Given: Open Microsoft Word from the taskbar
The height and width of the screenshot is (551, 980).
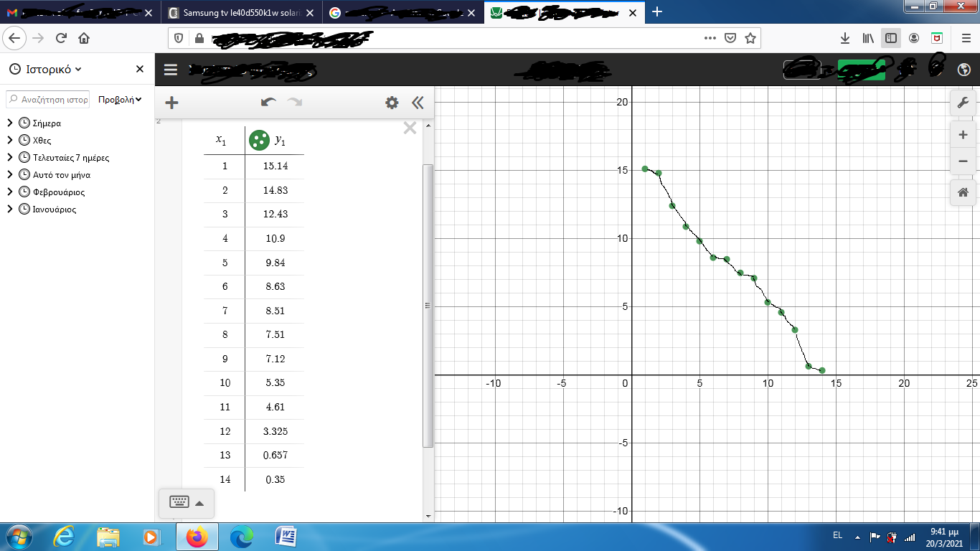Looking at the screenshot, I should click(x=286, y=537).
